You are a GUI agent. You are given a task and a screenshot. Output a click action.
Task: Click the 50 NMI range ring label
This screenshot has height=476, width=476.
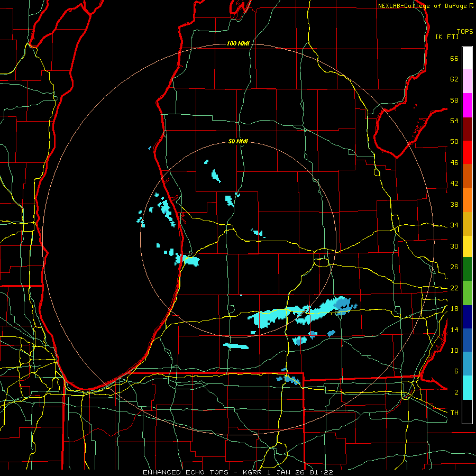pyautogui.click(x=238, y=141)
